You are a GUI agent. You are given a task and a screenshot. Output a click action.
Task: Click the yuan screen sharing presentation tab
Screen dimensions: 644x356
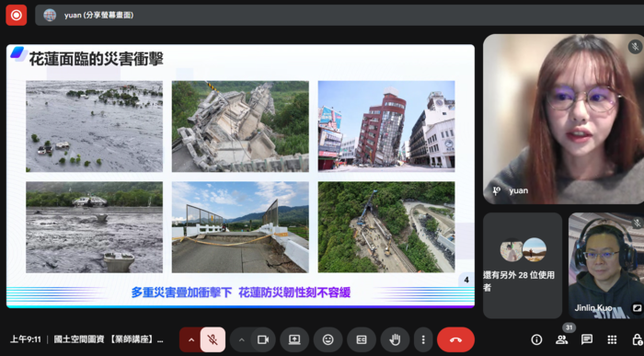[339, 16]
